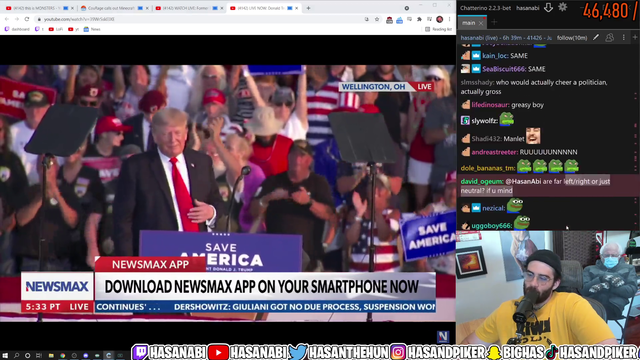
Task: Bookmark this page with the star icon
Action: point(377,19)
